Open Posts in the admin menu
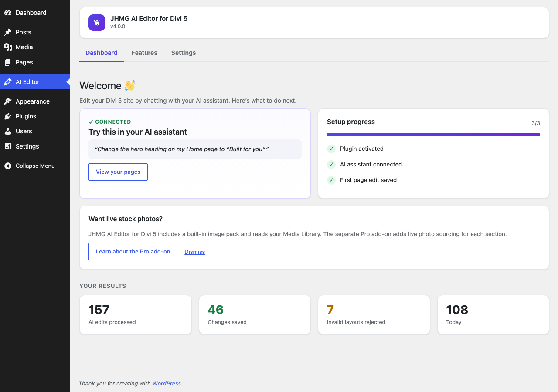Screen dimensions: 558x392 [x=35, y=32]
